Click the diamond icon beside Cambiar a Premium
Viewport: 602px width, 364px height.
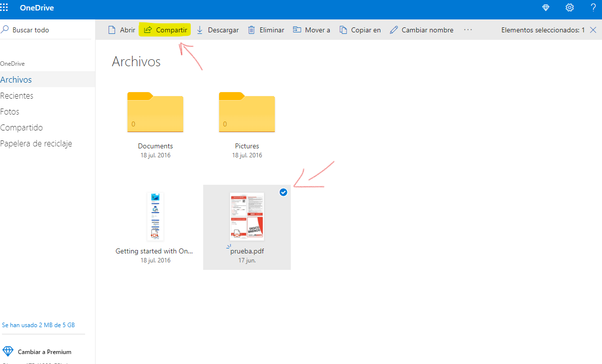click(8, 352)
